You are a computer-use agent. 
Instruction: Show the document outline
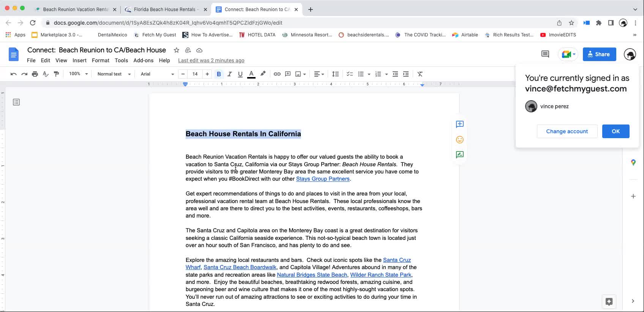pyautogui.click(x=16, y=102)
